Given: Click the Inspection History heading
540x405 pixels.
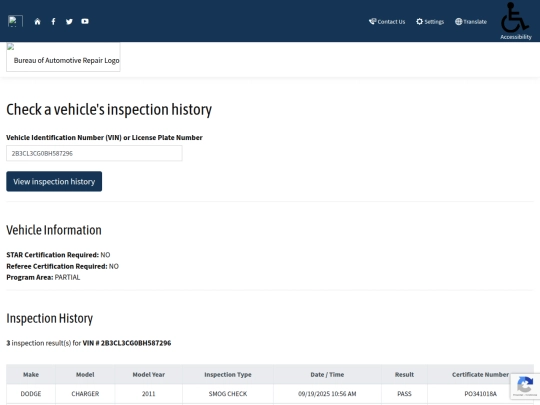Looking at the screenshot, I should tap(50, 318).
